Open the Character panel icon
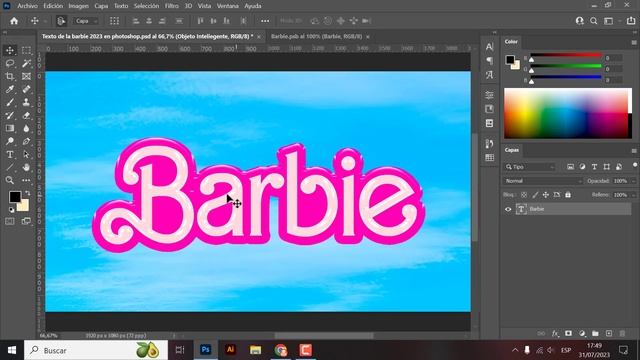This screenshot has height=360, width=640. pos(489,47)
